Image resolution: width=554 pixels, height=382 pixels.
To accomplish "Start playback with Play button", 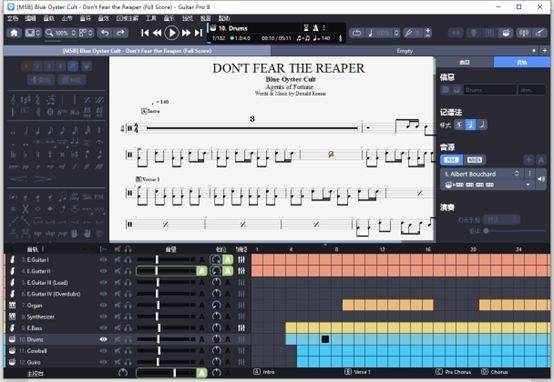I will click(172, 33).
